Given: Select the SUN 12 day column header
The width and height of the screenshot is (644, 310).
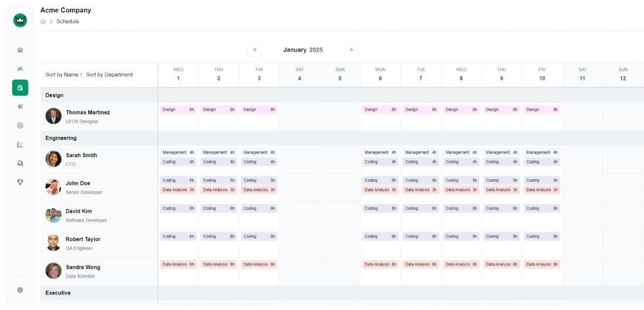Looking at the screenshot, I should (623, 74).
